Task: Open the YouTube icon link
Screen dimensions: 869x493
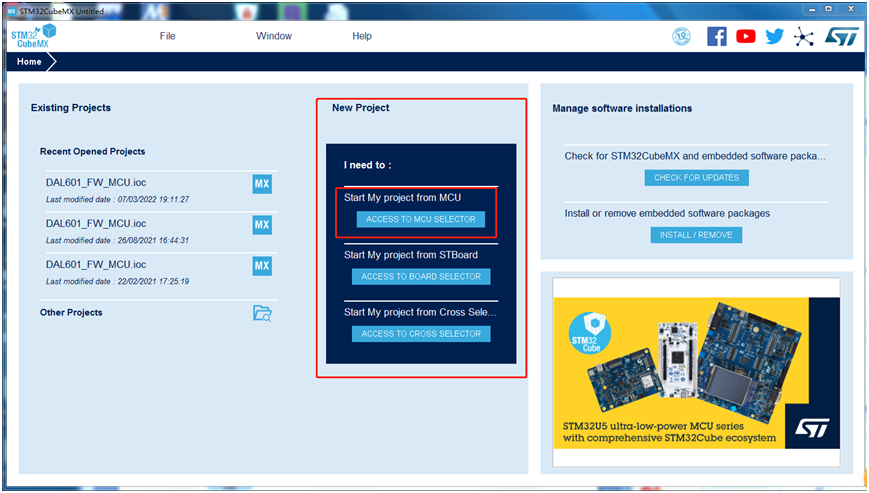Action: click(745, 37)
